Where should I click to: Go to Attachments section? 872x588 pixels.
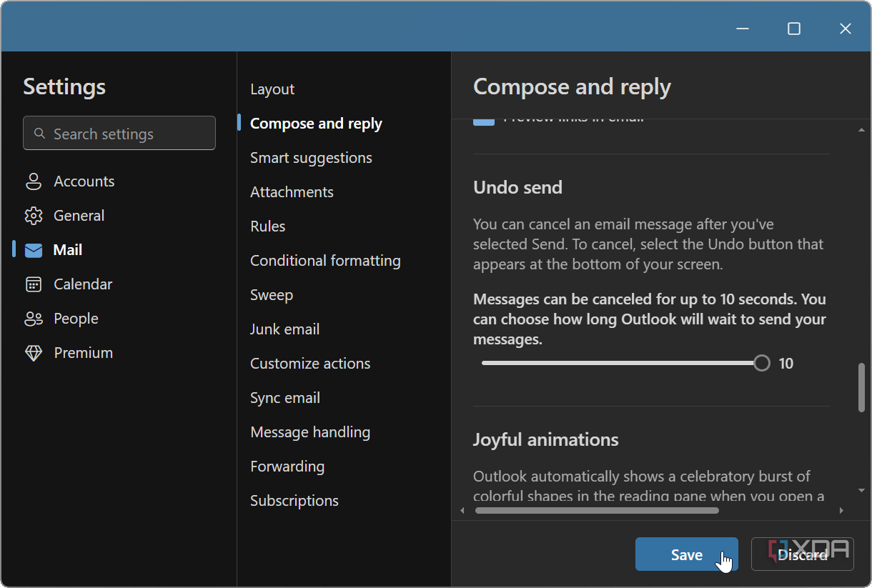click(292, 192)
